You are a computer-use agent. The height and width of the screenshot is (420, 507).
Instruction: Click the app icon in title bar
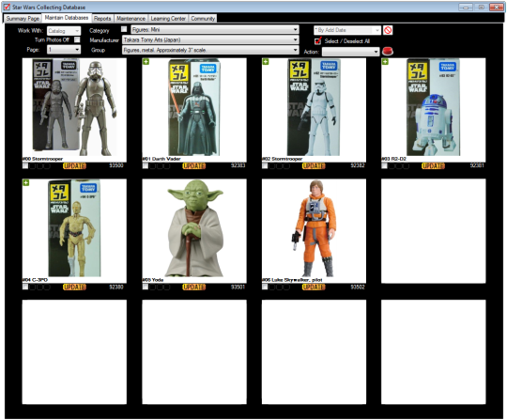[7, 7]
